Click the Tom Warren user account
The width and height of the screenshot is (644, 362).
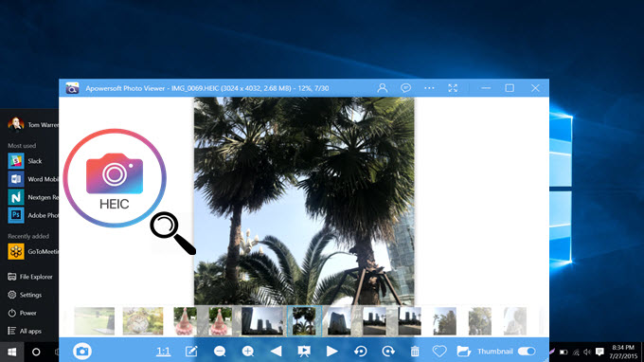click(x=33, y=124)
